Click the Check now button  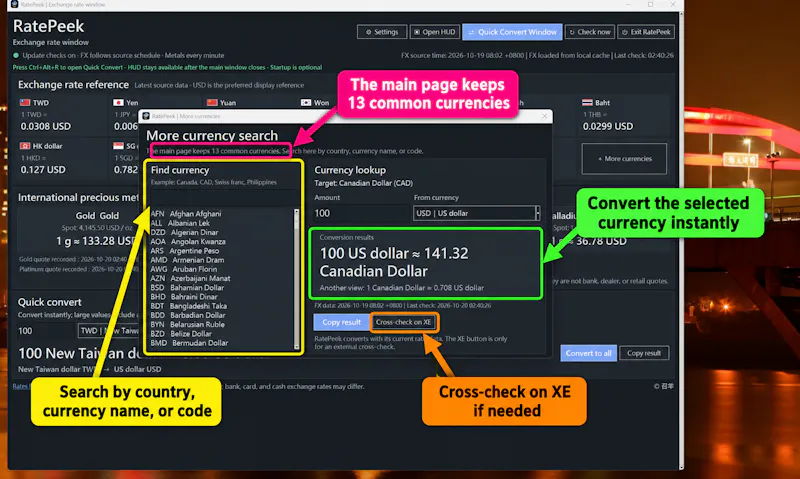coord(590,32)
